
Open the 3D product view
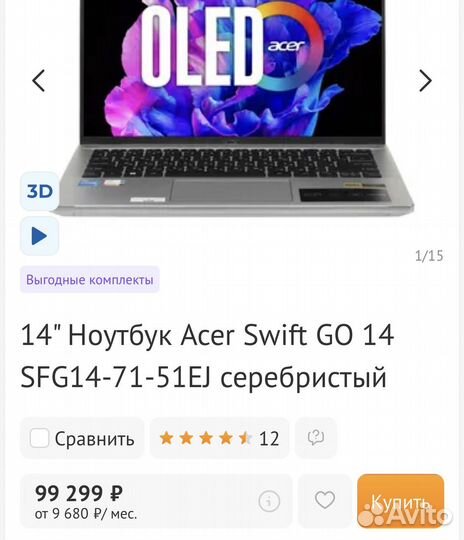click(x=40, y=191)
